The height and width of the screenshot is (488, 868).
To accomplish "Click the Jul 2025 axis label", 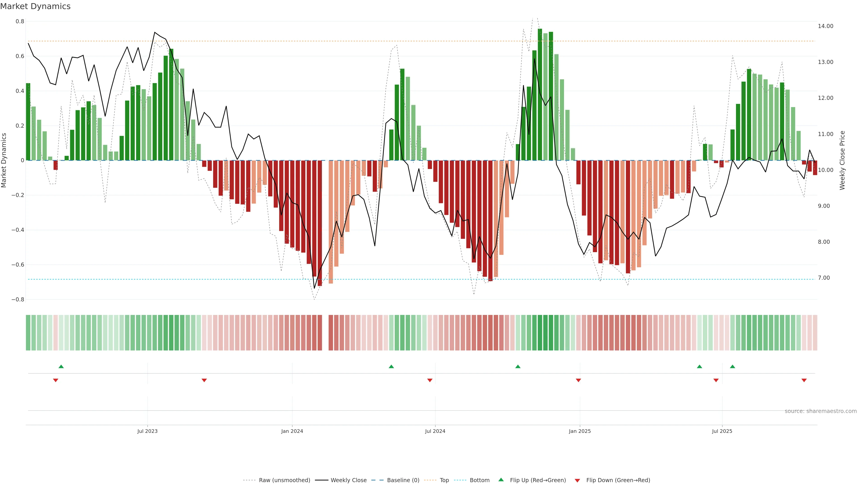I will [722, 431].
